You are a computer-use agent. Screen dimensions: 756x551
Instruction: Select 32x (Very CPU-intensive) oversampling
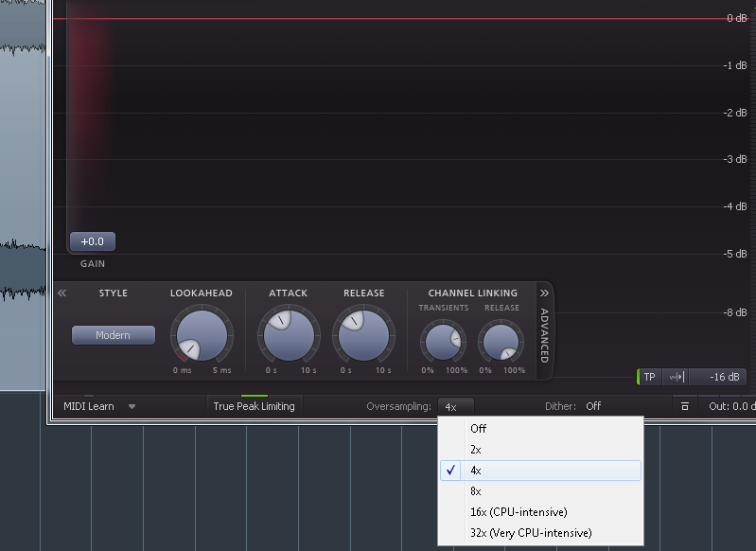(x=530, y=533)
